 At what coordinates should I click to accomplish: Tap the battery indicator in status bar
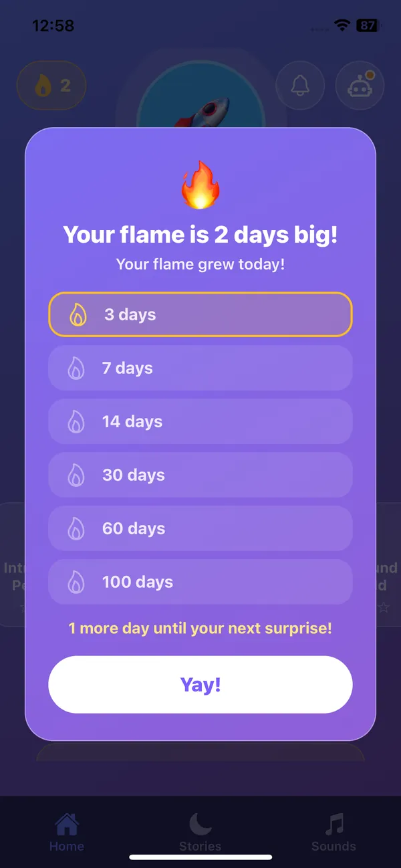pyautogui.click(x=368, y=25)
